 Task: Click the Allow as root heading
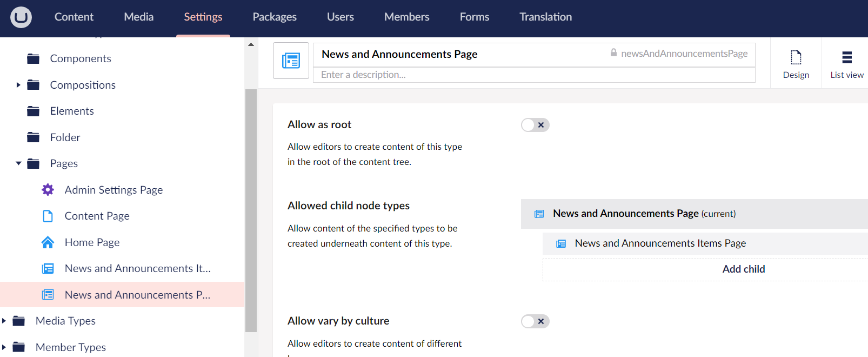pyautogui.click(x=319, y=124)
